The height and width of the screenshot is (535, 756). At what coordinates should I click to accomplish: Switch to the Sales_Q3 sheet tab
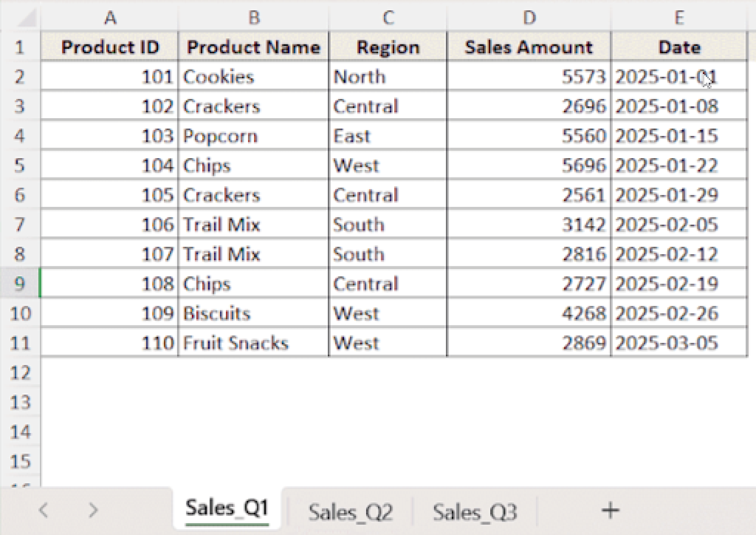(477, 510)
